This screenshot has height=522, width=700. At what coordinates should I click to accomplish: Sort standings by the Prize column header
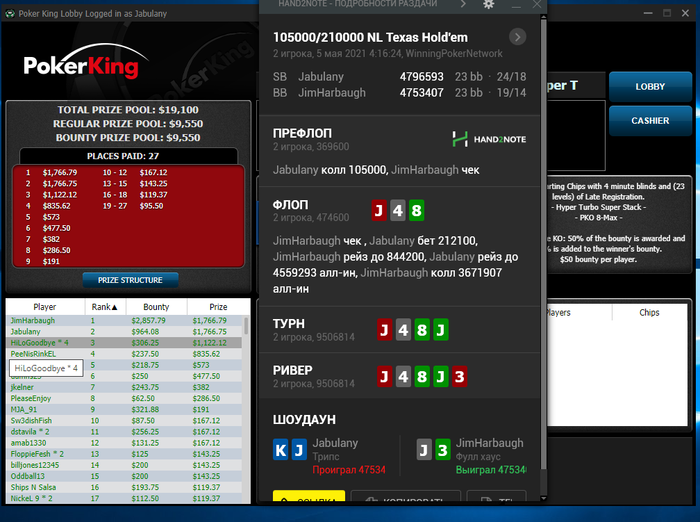click(x=218, y=307)
